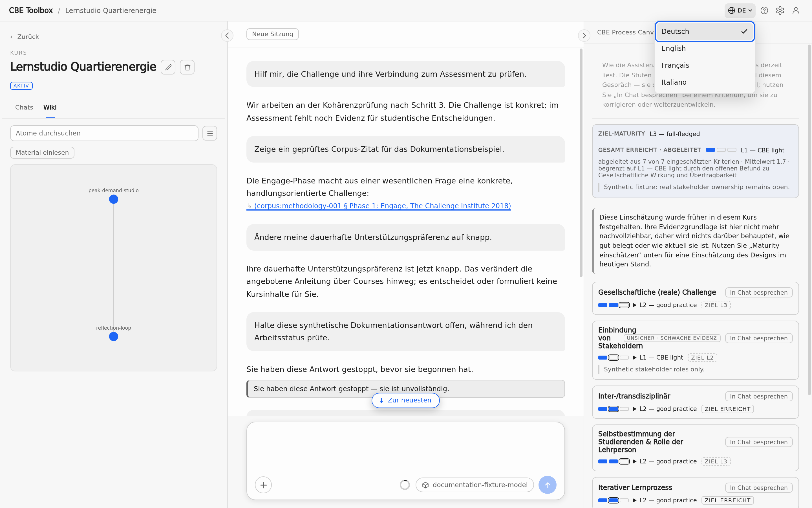The width and height of the screenshot is (812, 508).
Task: Click In Chat besprechen for Inter-/transdisziplinär
Action: coord(759,397)
